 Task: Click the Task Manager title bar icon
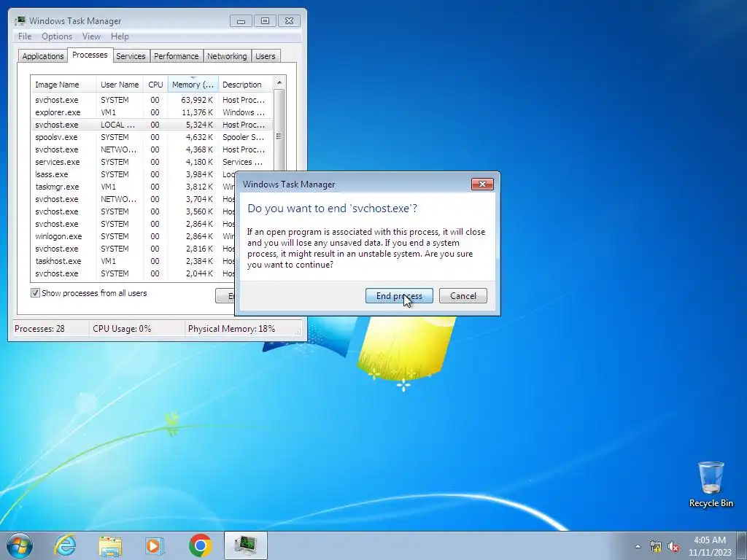(20, 21)
